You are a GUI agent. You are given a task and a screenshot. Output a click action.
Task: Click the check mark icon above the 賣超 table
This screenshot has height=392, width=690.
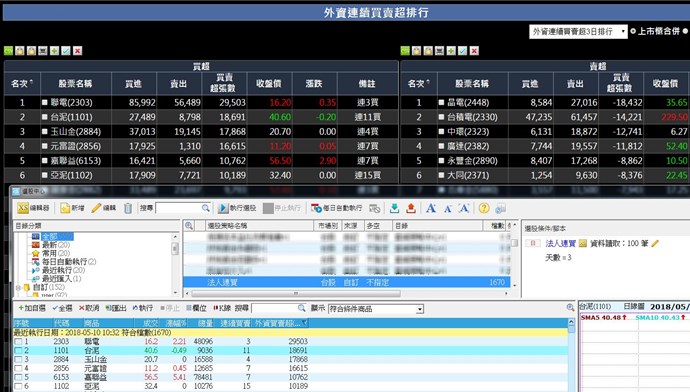[462, 51]
